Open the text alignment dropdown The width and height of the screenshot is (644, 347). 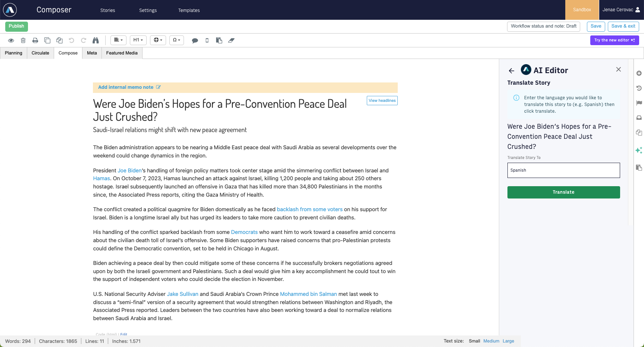pos(118,40)
